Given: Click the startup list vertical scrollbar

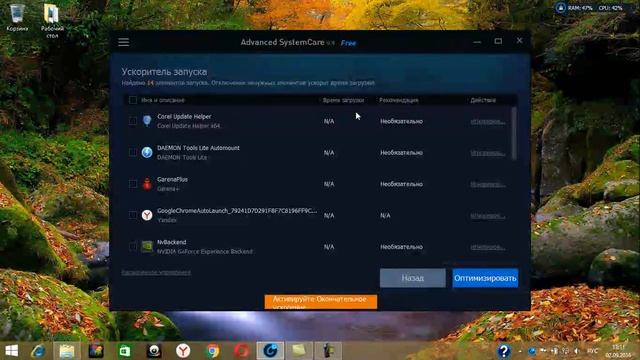Looking at the screenshot, I should pyautogui.click(x=514, y=133).
